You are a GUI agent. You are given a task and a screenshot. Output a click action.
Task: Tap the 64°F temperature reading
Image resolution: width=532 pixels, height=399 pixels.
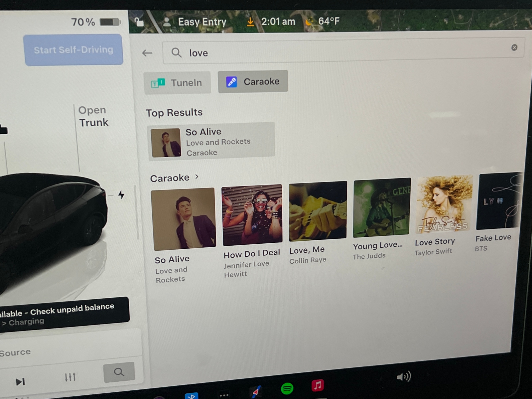(x=329, y=21)
